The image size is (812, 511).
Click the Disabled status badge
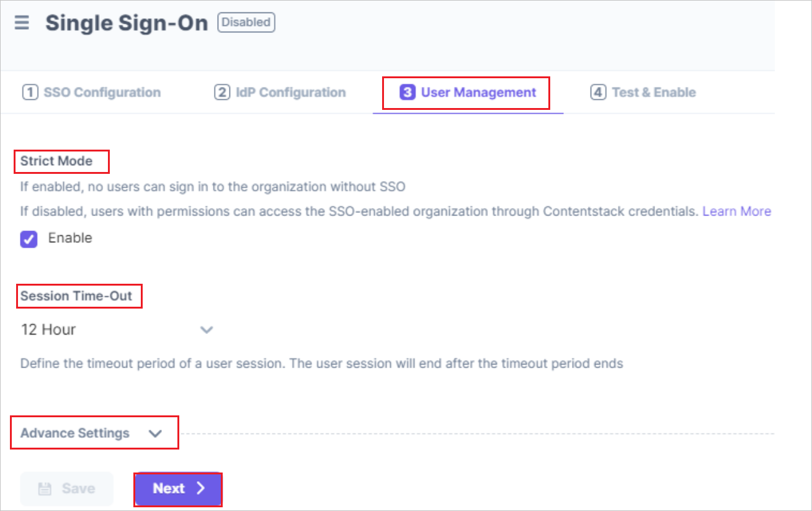(x=246, y=22)
